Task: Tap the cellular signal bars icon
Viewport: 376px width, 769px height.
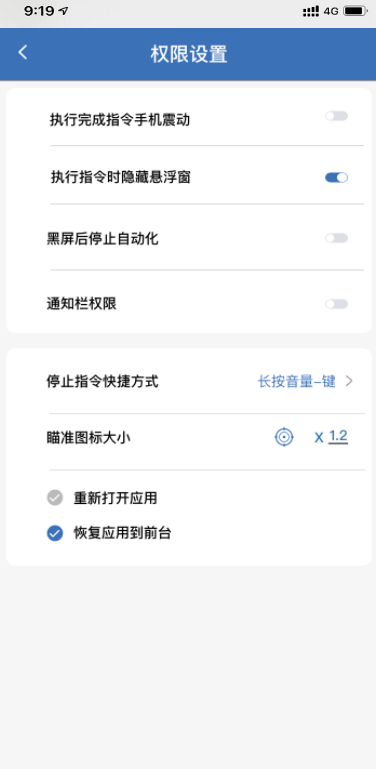Action: (311, 11)
